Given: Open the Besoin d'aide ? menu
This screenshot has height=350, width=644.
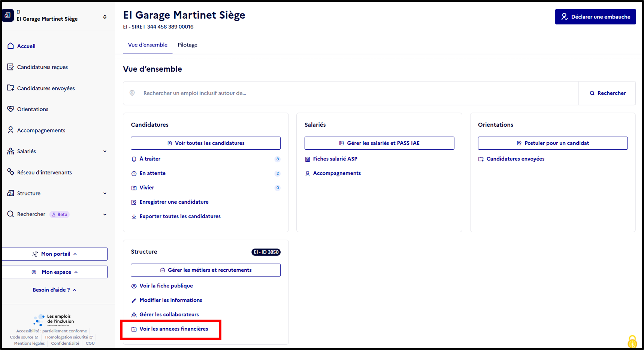Looking at the screenshot, I should (x=55, y=290).
